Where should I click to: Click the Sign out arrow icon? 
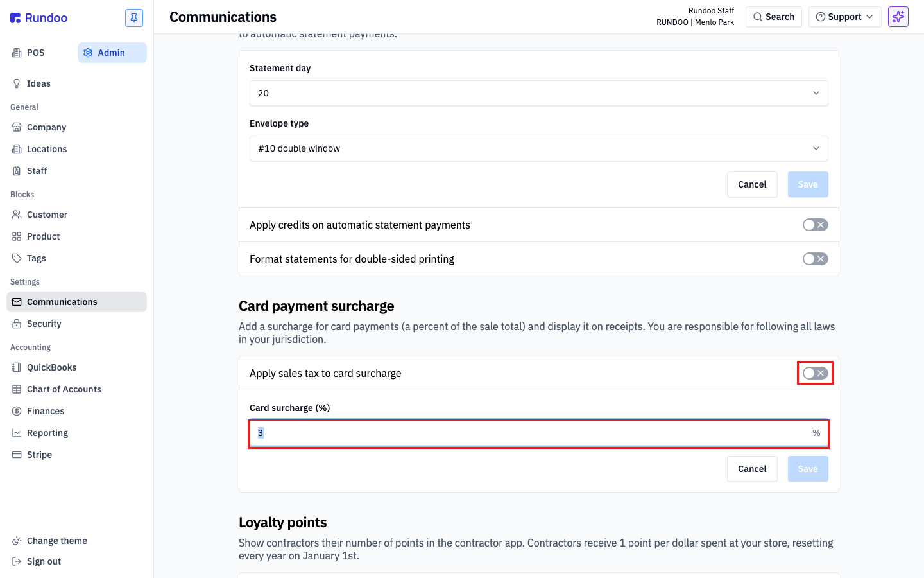17,561
